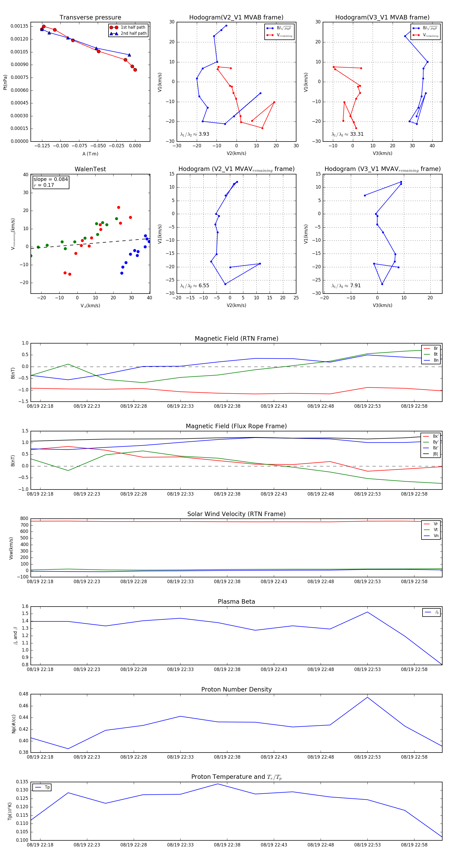
Task: Select the "Br" legend entry
Action: (x=431, y=349)
